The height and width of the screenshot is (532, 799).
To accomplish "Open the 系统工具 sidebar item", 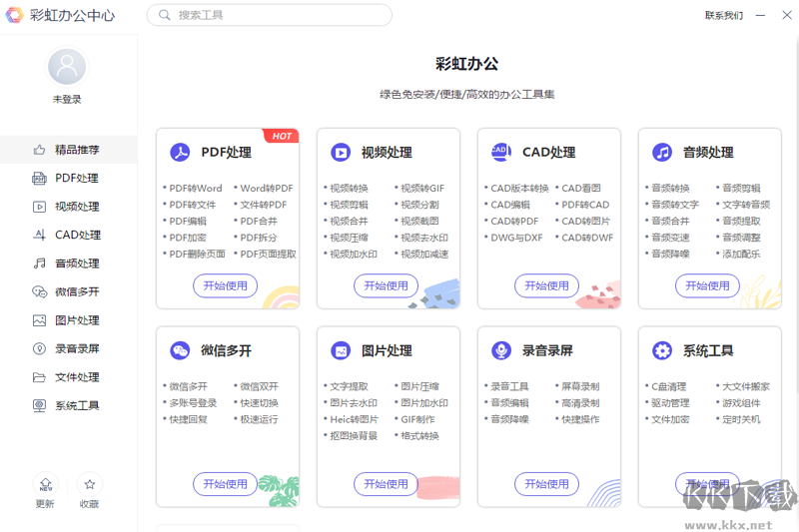I will pos(69,406).
